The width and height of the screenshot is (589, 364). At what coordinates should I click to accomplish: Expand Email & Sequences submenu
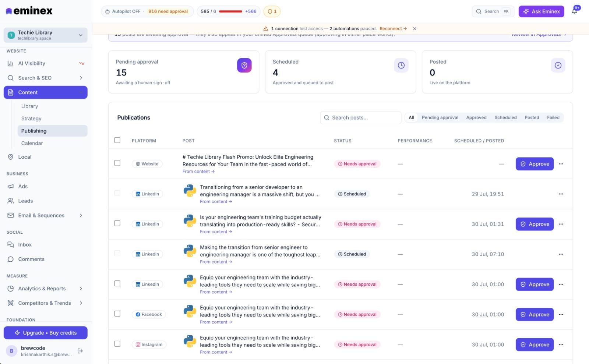81,215
